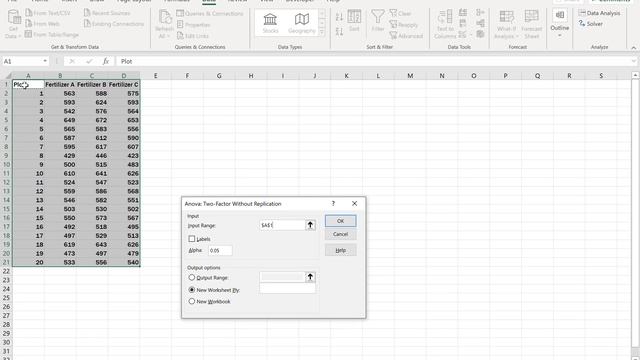The height and width of the screenshot is (360, 640).
Task: Open the Name Box dropdown
Action: pyautogui.click(x=45, y=61)
